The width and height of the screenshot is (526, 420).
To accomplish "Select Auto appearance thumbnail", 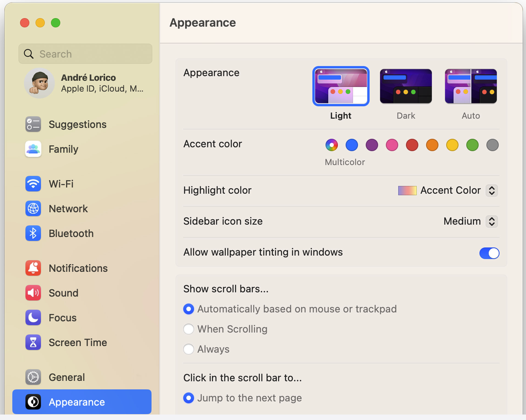I will pyautogui.click(x=471, y=86).
